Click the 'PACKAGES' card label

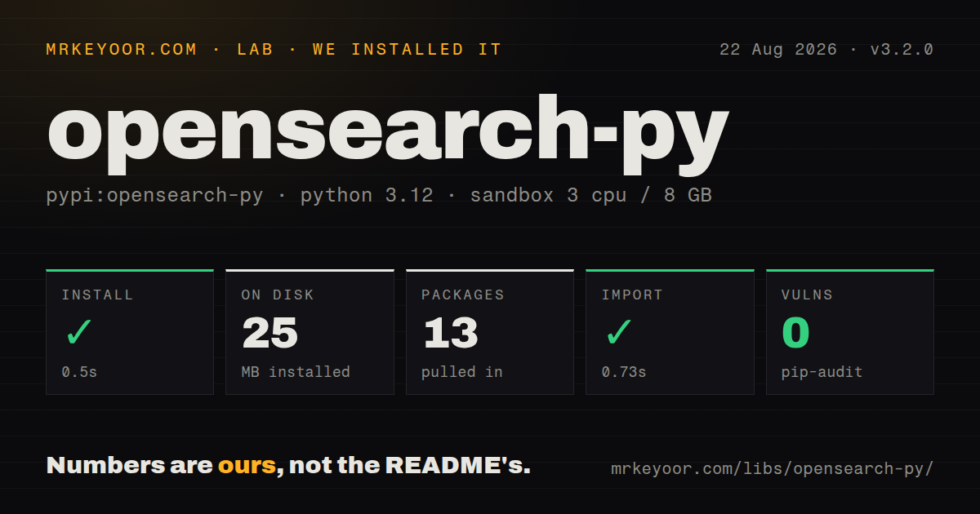(x=463, y=295)
